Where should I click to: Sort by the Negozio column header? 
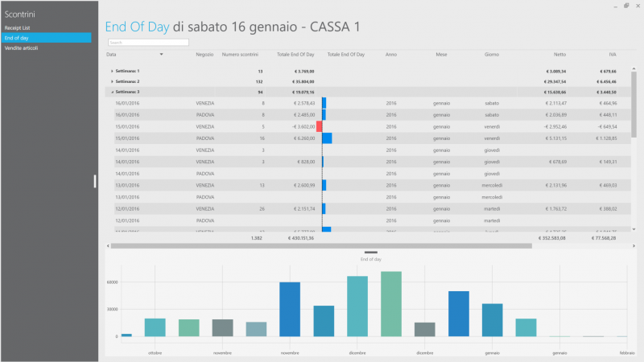(x=204, y=54)
